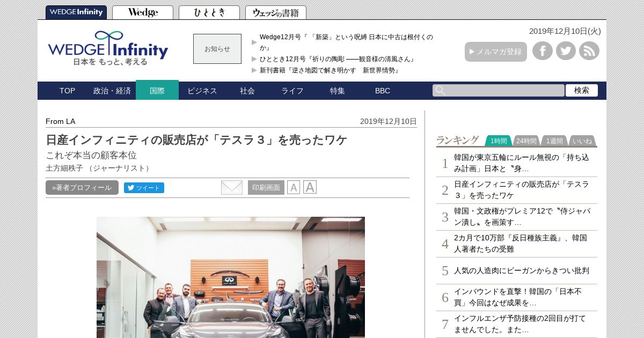Click the WEDGE Infinity logo
Image resolution: width=644 pixels, height=338 pixels.
108,48
